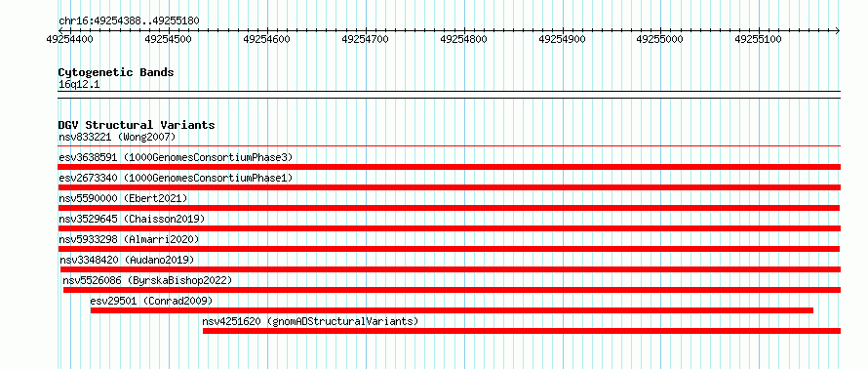Open variant nsv4251620 (gnomADStructuralVariants) label
Screen dimensions: 868x369
310,321
